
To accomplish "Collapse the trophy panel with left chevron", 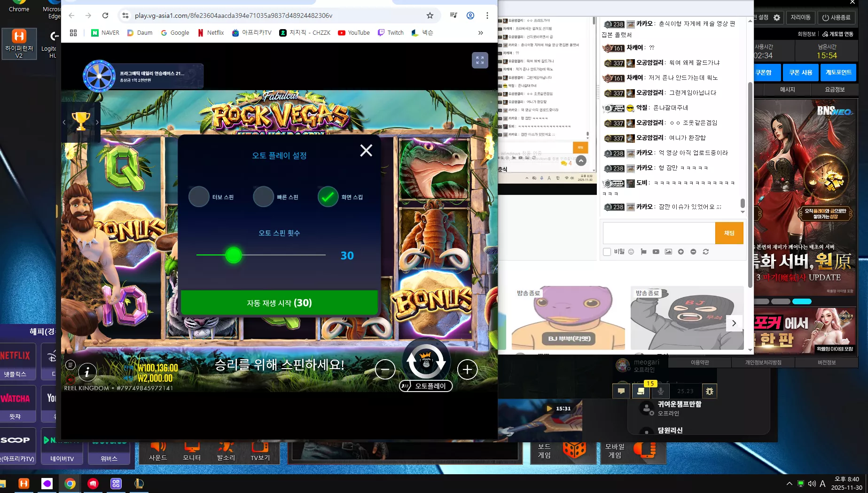I will pyautogui.click(x=64, y=122).
